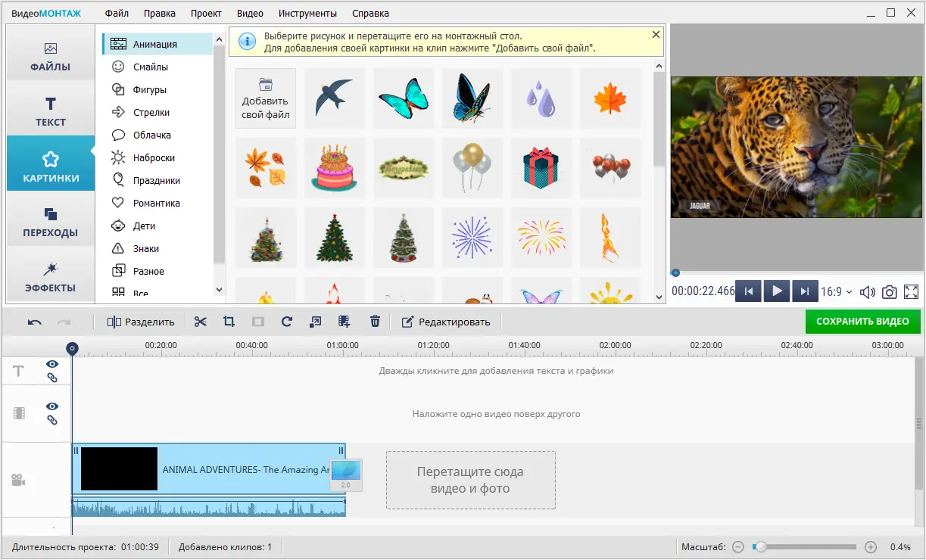Screen dimensions: 926x560
Task: Click the Масштаб zoom slider
Action: pos(805,546)
